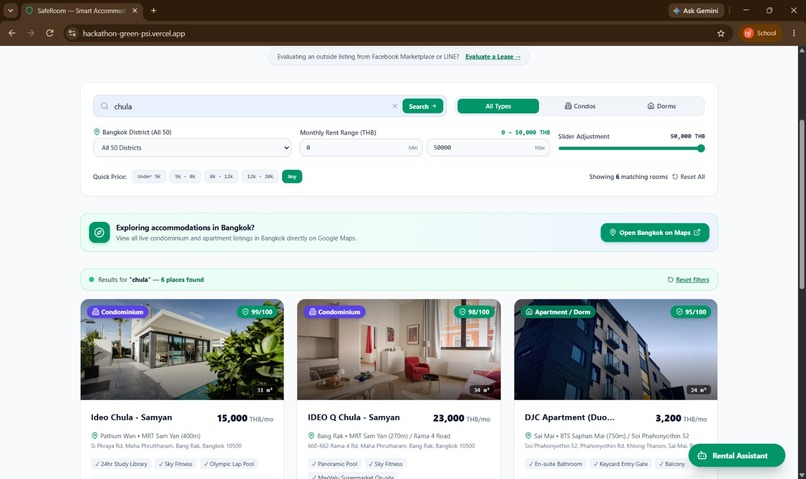Click the compass icon in Bangkok banner
This screenshot has height=479, width=806.
click(x=99, y=232)
